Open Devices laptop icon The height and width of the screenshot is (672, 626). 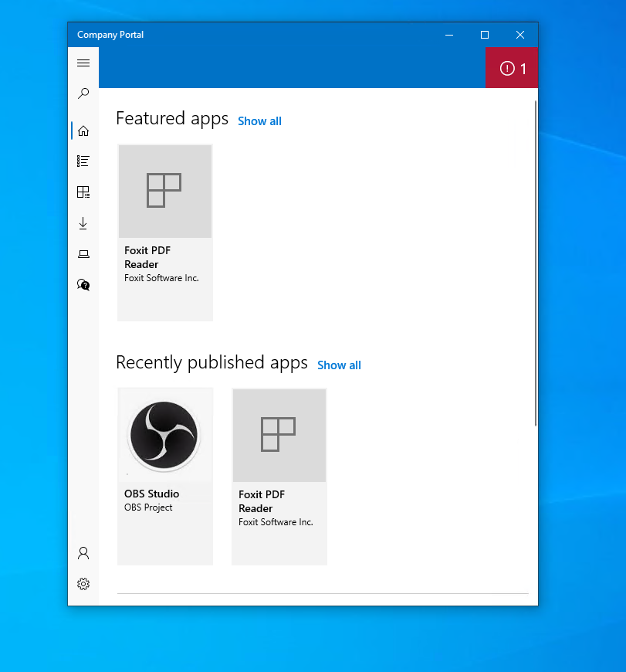[83, 254]
